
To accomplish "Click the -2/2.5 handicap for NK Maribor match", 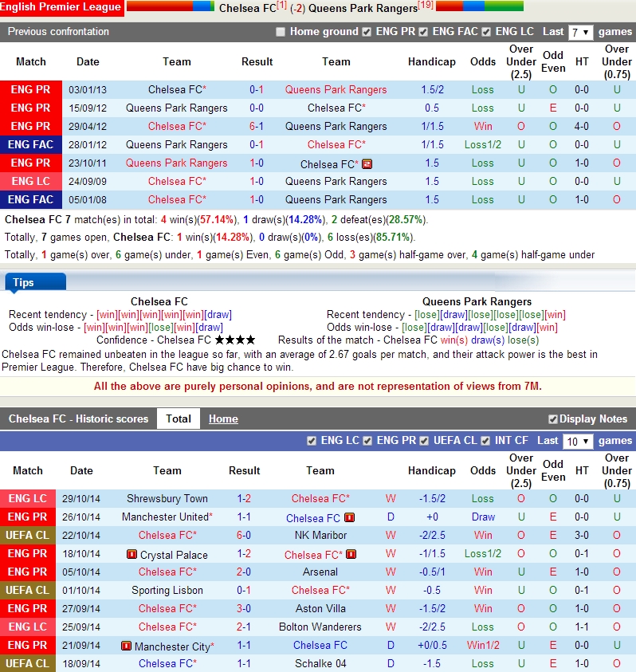I will [432, 535].
